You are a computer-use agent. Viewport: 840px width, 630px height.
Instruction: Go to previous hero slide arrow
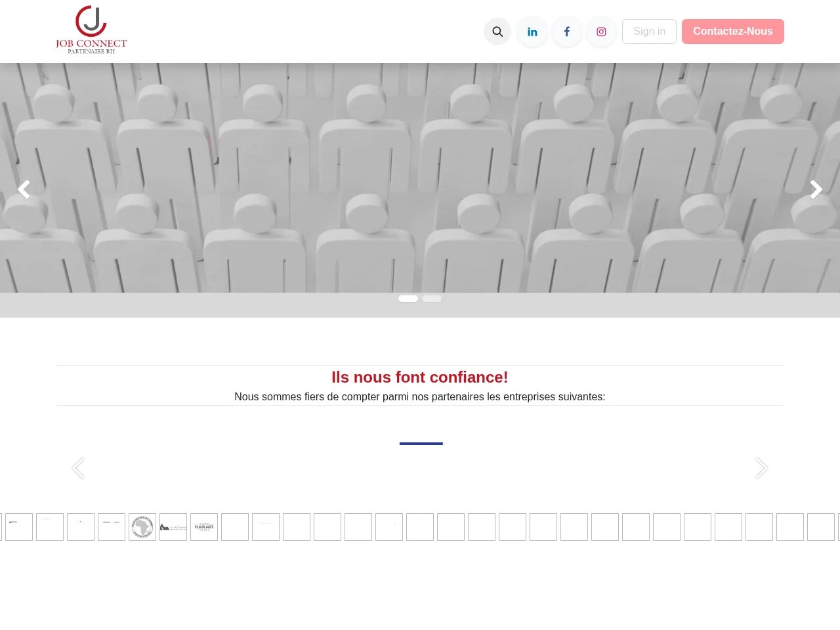pyautogui.click(x=24, y=190)
